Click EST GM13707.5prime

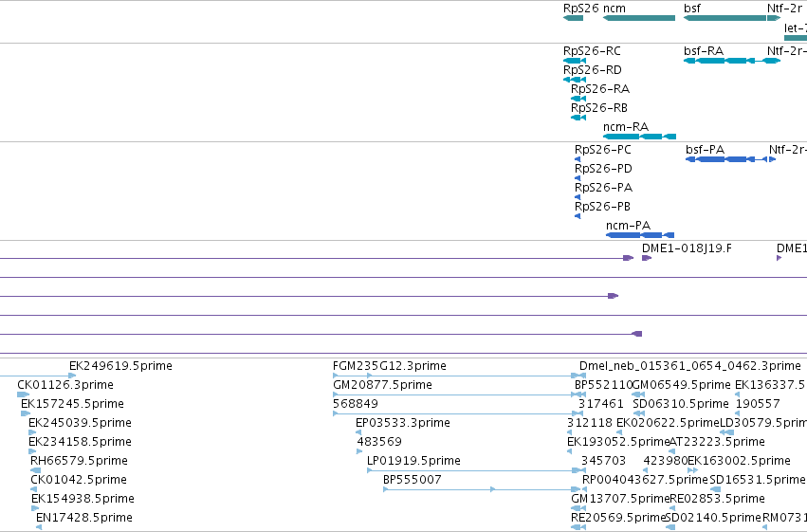pos(620,499)
